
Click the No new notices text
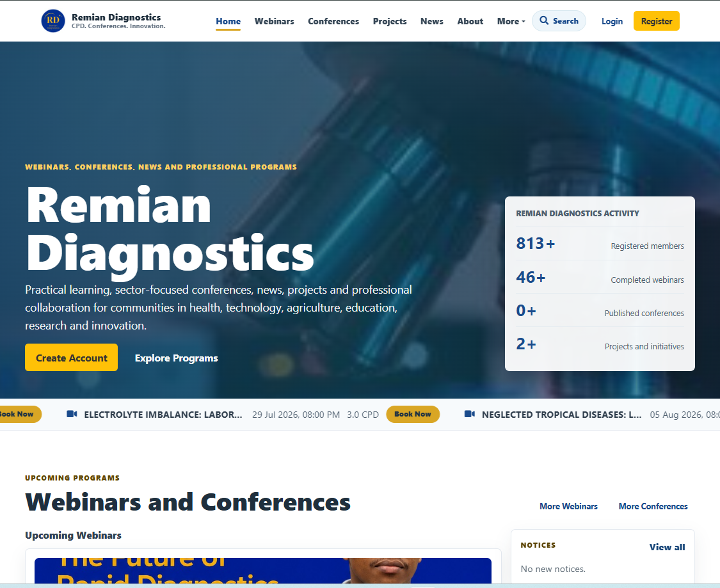(x=554, y=569)
